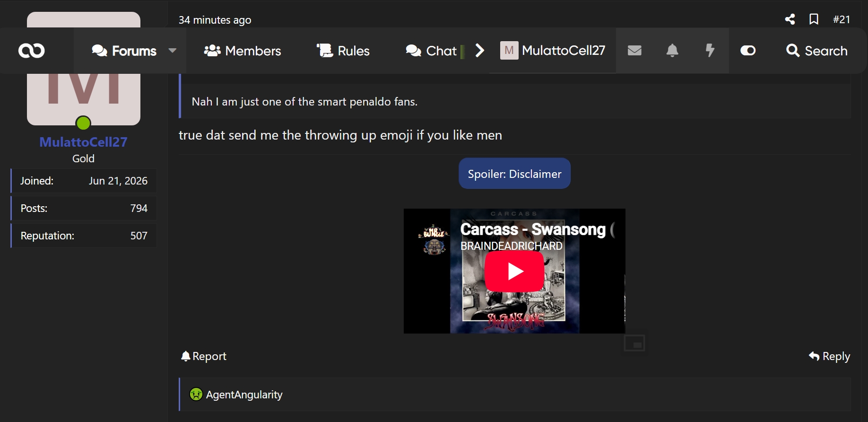Screen dimensions: 868x422
Task: Share post #21 via share icon
Action: coord(790,19)
